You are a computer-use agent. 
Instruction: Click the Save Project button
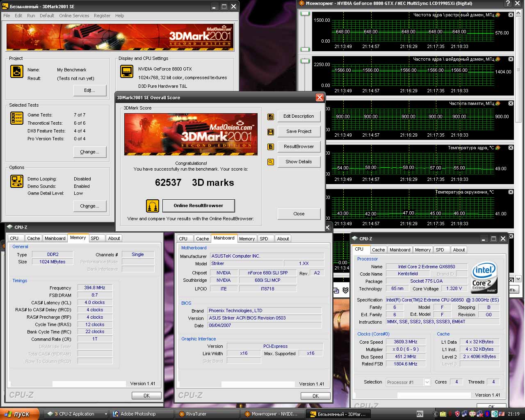pyautogui.click(x=299, y=132)
